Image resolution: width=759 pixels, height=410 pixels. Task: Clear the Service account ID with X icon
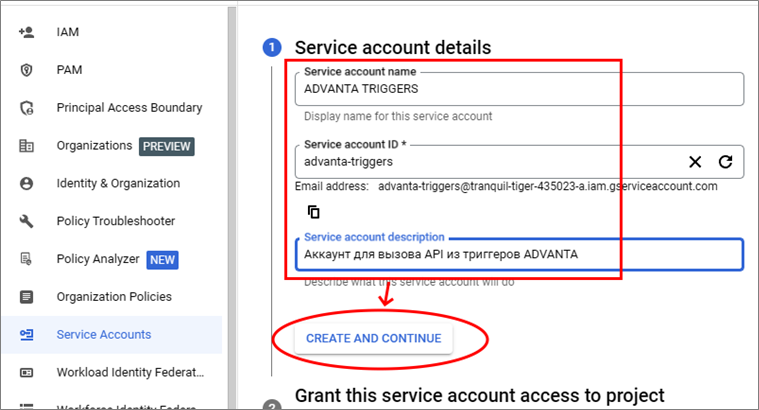tap(695, 162)
